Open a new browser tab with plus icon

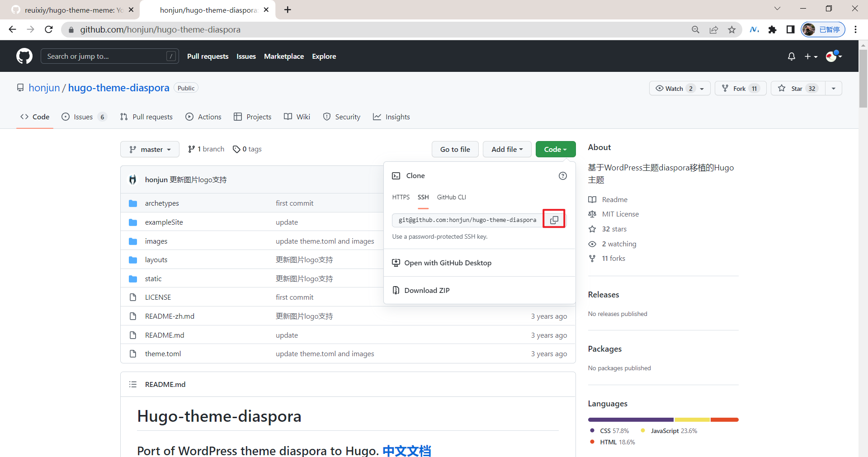coord(288,9)
